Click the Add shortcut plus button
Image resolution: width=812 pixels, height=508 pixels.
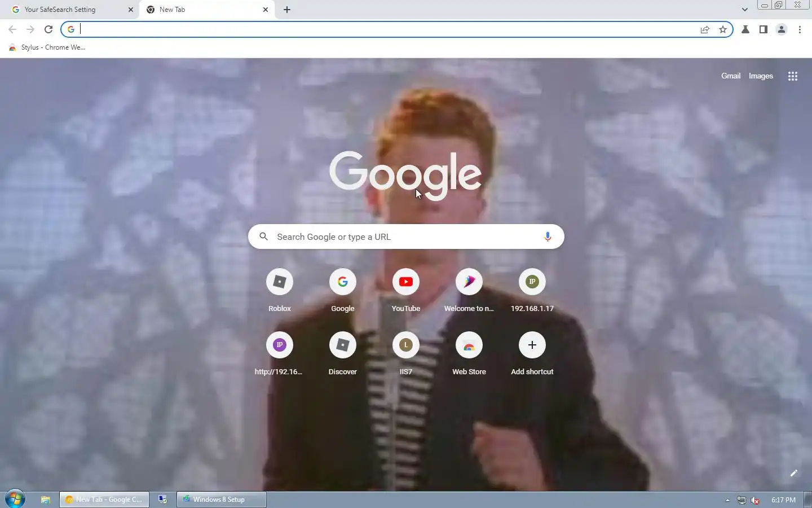pos(532,345)
